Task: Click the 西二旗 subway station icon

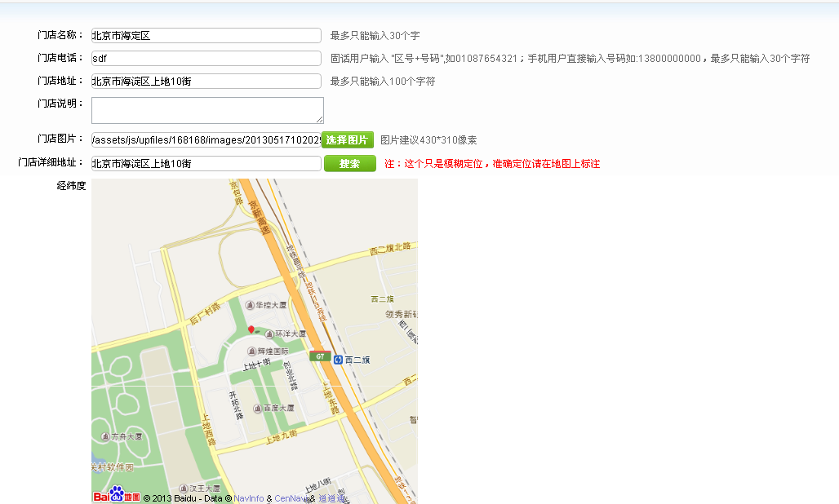Action: coord(338,360)
